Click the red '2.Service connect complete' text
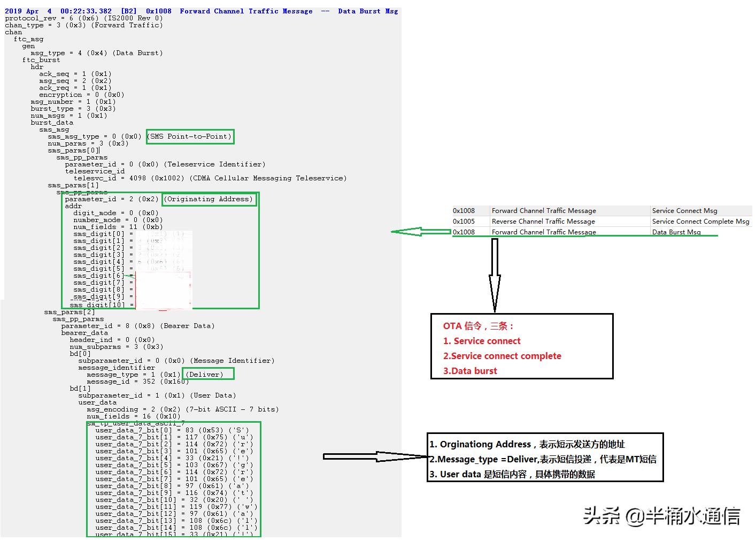Screen dimensions: 756x541 click(x=502, y=356)
